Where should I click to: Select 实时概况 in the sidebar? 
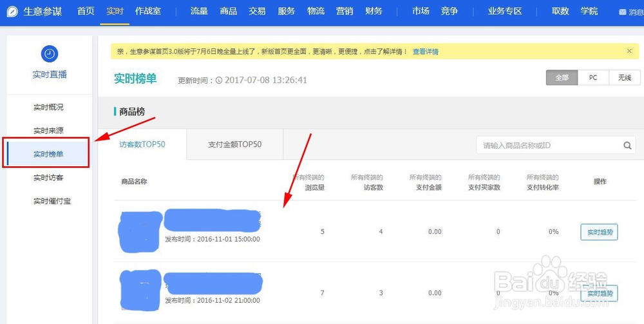click(48, 108)
